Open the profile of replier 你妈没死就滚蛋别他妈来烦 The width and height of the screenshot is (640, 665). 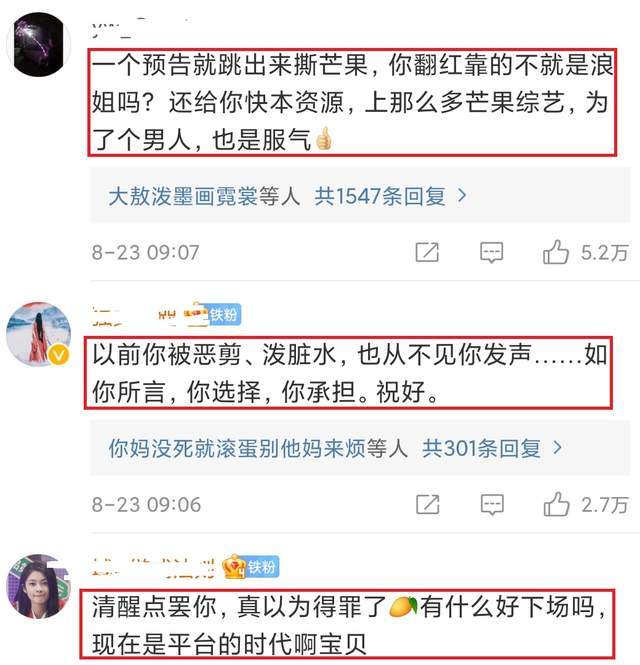coord(237,449)
